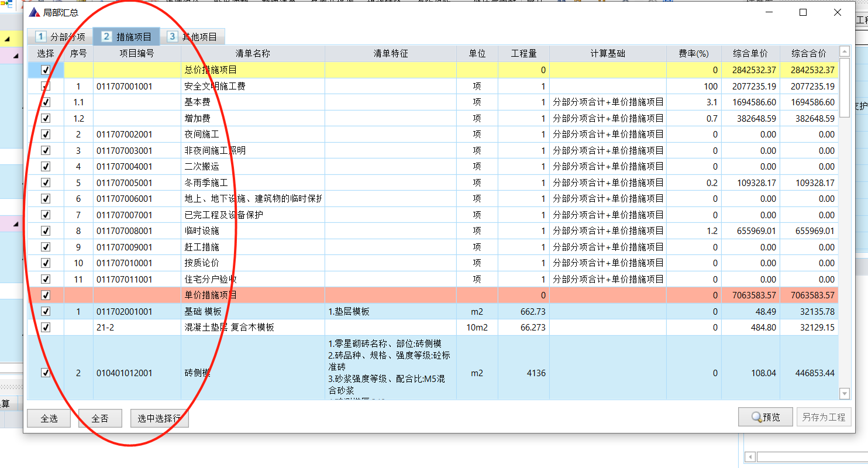Select cell with code 011707005001

137,183
